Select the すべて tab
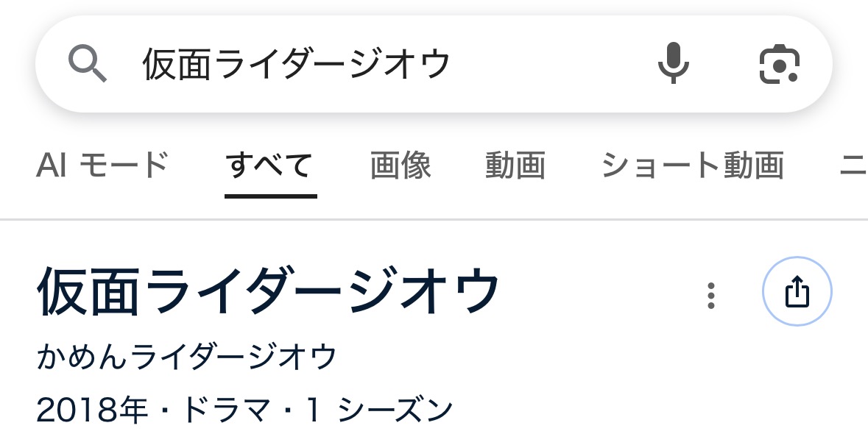Image resolution: width=868 pixels, height=445 pixels. pyautogui.click(x=270, y=165)
